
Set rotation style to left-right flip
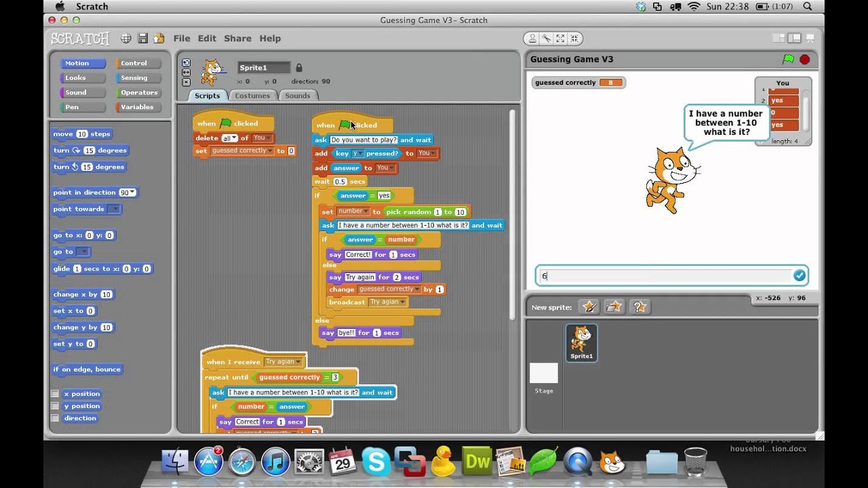point(186,73)
